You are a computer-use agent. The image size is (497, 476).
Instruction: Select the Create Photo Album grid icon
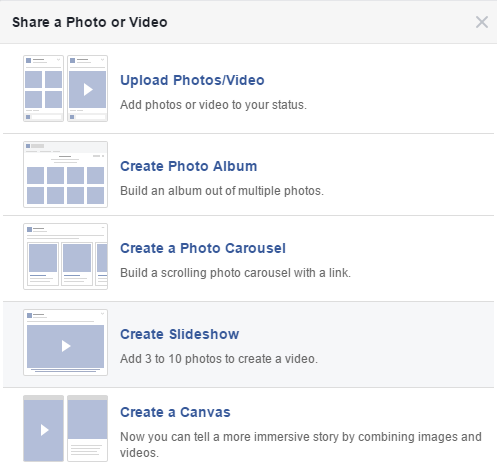pos(65,174)
